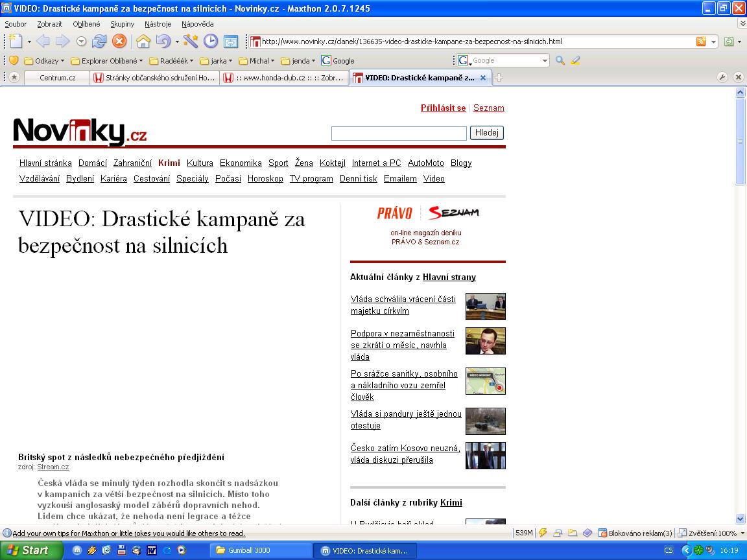Click the Home page toolbar icon
The image size is (747, 560).
(143, 41)
